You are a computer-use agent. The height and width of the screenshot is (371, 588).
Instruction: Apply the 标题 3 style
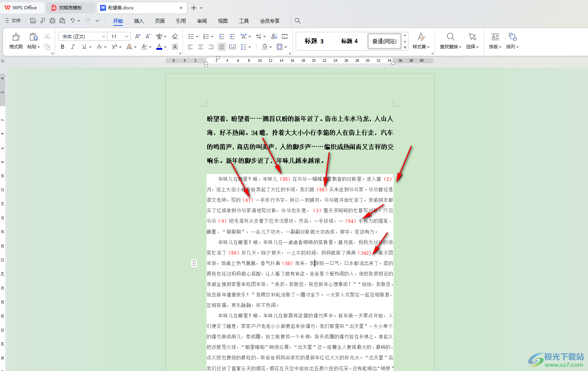(314, 41)
